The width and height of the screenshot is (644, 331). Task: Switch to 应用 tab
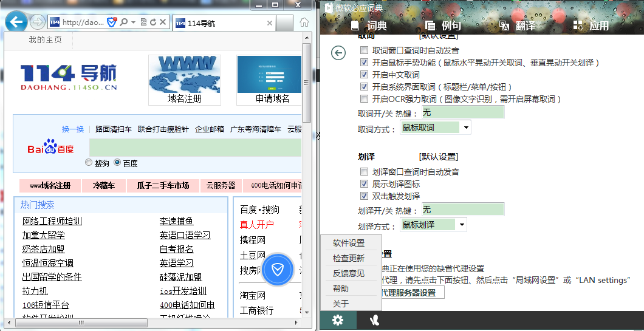click(591, 26)
